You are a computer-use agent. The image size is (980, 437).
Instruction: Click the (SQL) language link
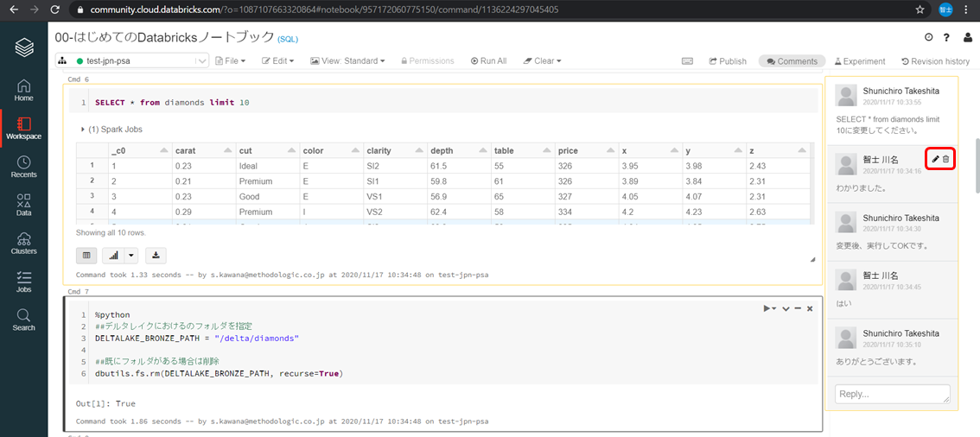(x=288, y=39)
